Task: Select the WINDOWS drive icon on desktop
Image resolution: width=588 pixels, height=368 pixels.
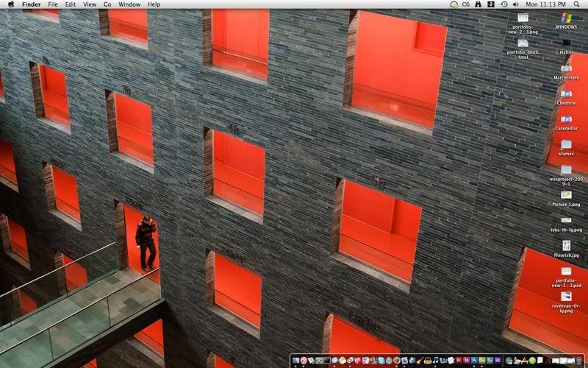Action: [x=566, y=18]
